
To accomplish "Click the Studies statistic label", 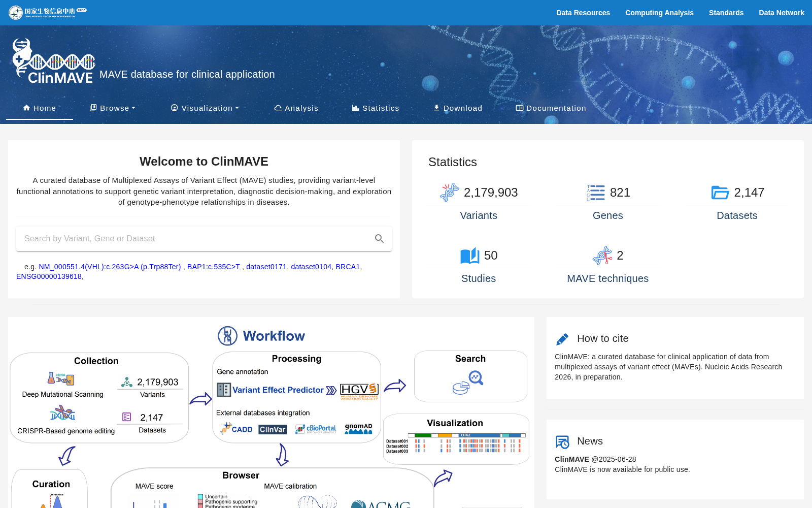I will point(479,278).
